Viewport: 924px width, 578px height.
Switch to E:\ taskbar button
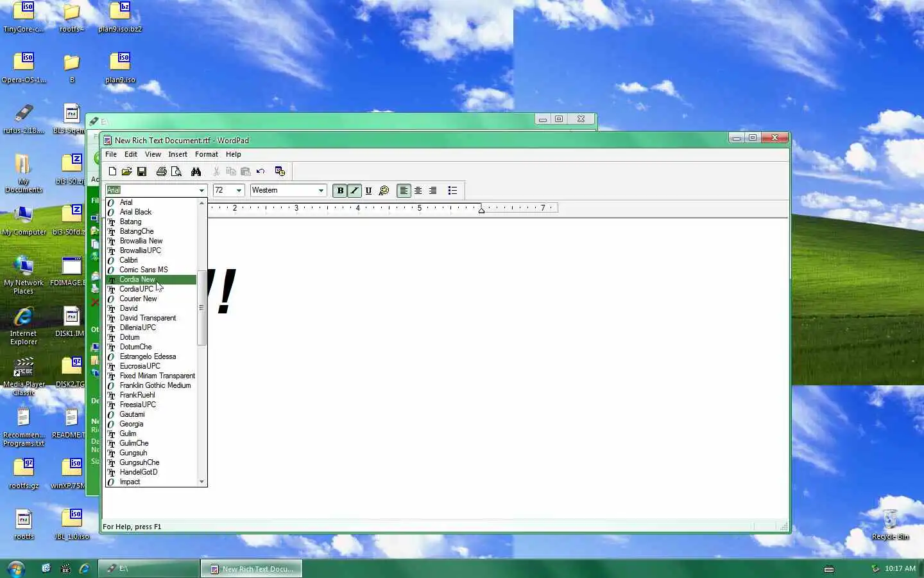pyautogui.click(x=149, y=568)
